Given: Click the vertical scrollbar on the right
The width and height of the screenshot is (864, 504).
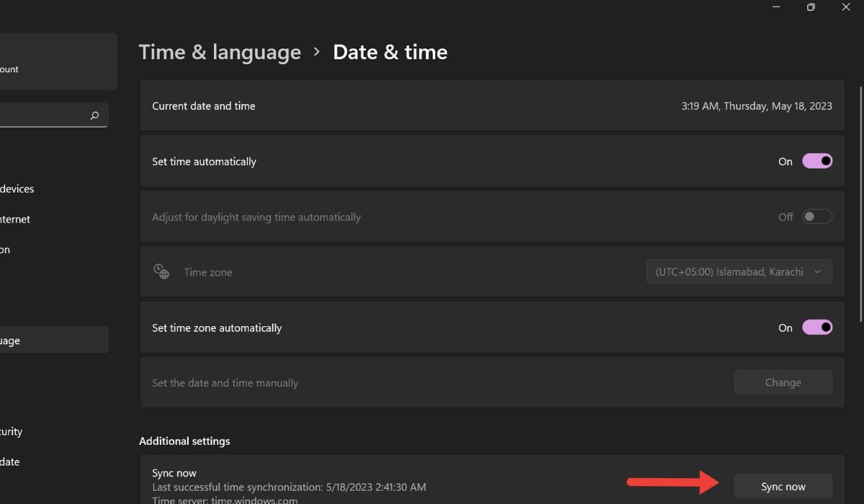Looking at the screenshot, I should (861, 202).
